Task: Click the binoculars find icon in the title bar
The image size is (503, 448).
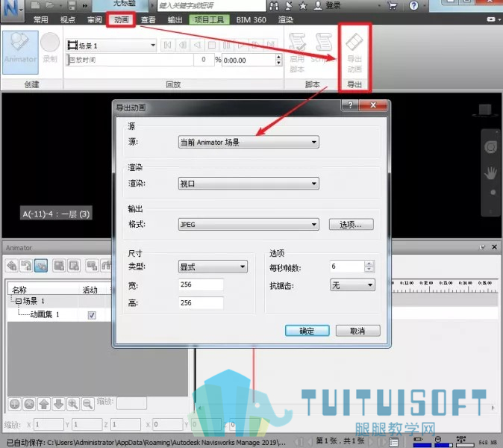Action: click(274, 5)
